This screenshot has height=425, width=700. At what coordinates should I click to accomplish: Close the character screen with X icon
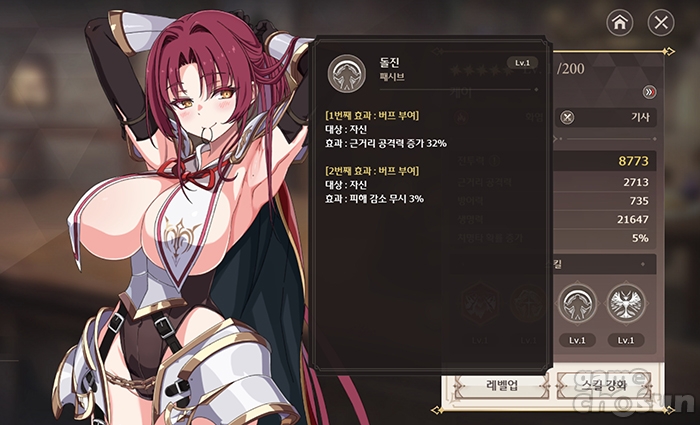click(x=661, y=22)
